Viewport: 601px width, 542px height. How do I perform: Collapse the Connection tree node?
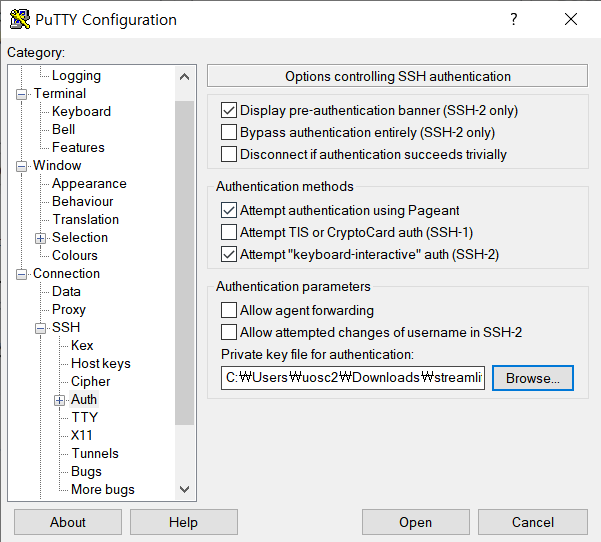(x=21, y=274)
